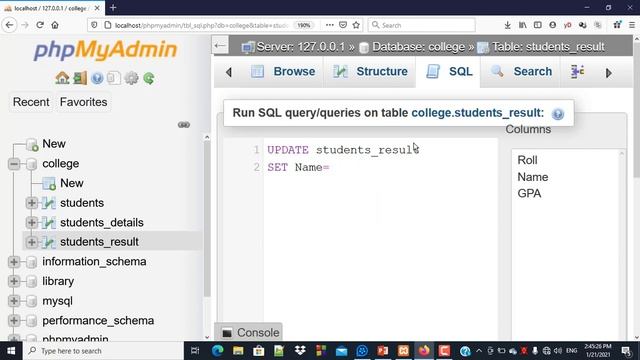
Task: Collapse the college database tree node
Action: (x=14, y=164)
